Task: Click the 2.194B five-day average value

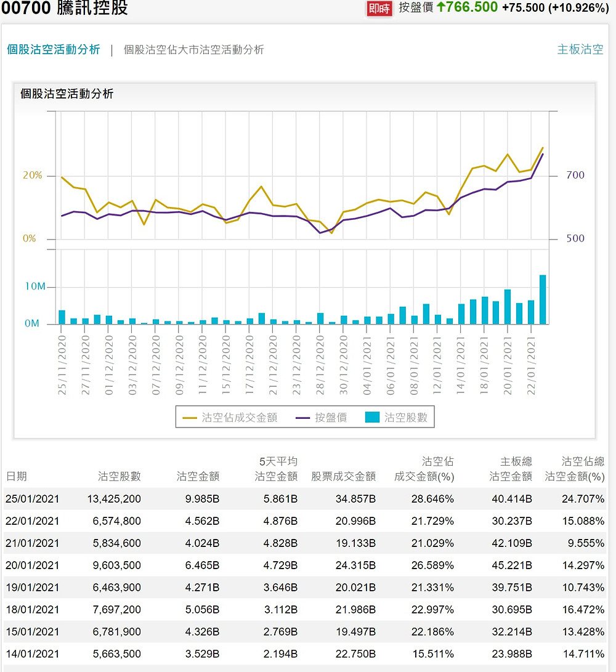Action: tap(280, 654)
